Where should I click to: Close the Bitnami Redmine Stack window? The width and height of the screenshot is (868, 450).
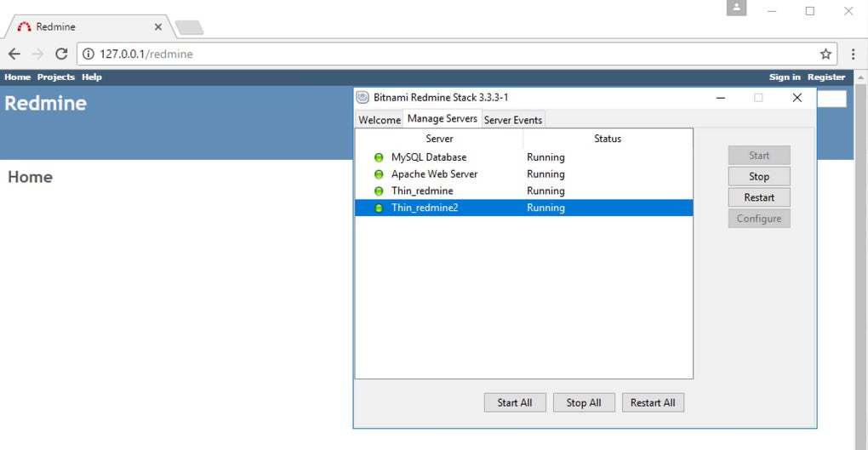click(x=797, y=98)
